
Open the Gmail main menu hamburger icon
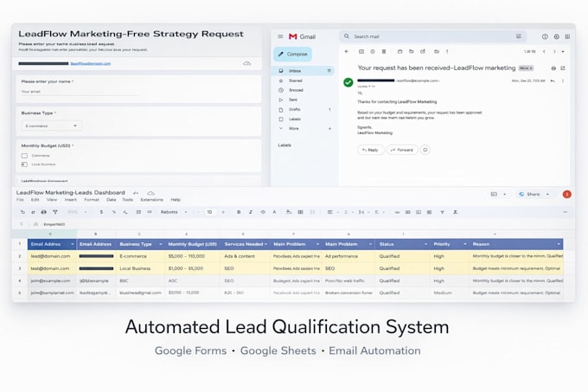pos(280,36)
